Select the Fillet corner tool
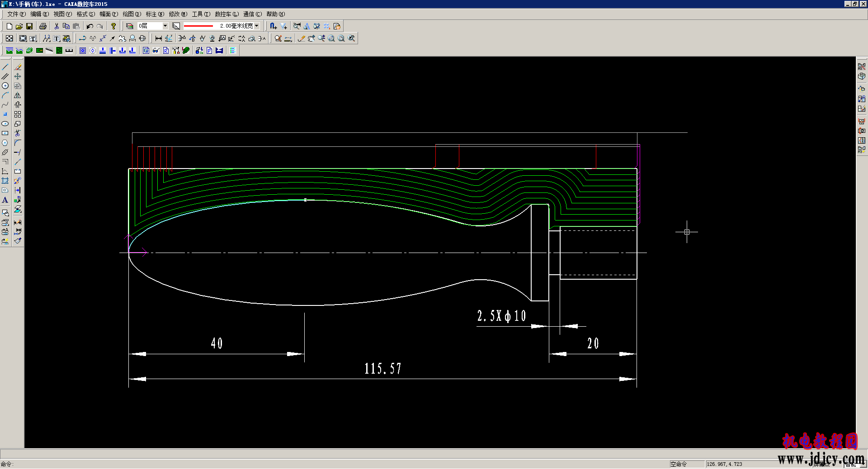868x469 pixels. (18, 143)
